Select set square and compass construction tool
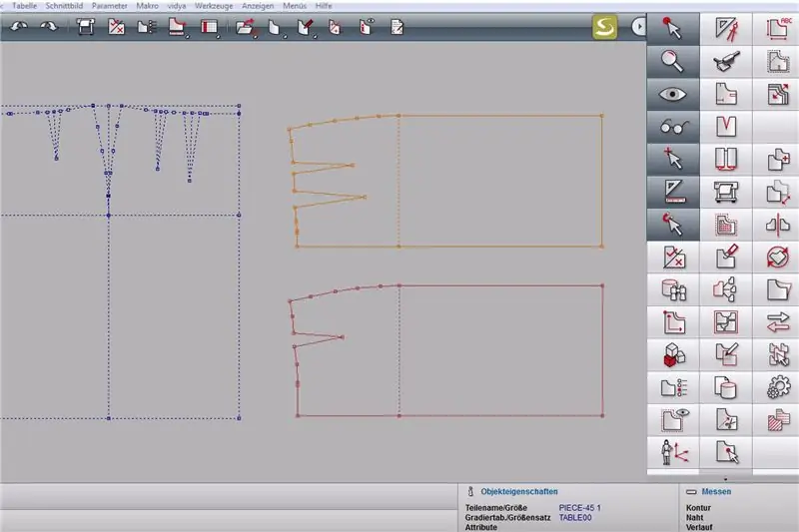Image resolution: width=799 pixels, height=532 pixels. (726, 29)
